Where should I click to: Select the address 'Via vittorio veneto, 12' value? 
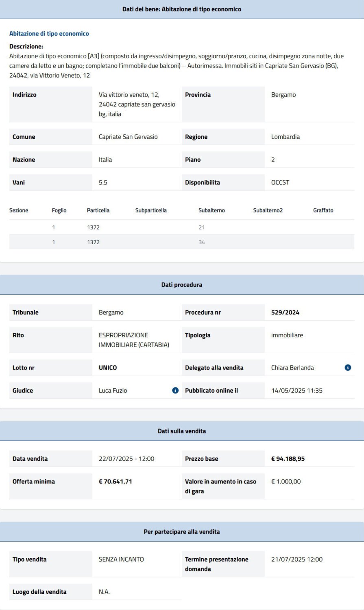137,104
